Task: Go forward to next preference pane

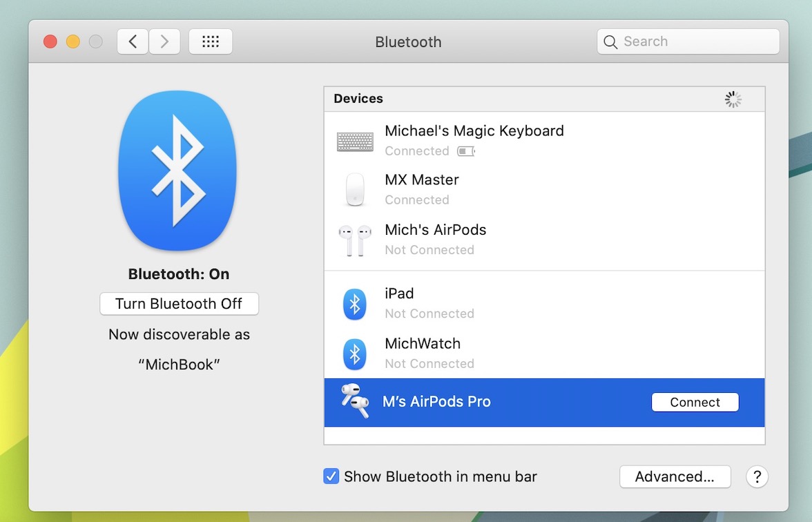Action: click(164, 41)
